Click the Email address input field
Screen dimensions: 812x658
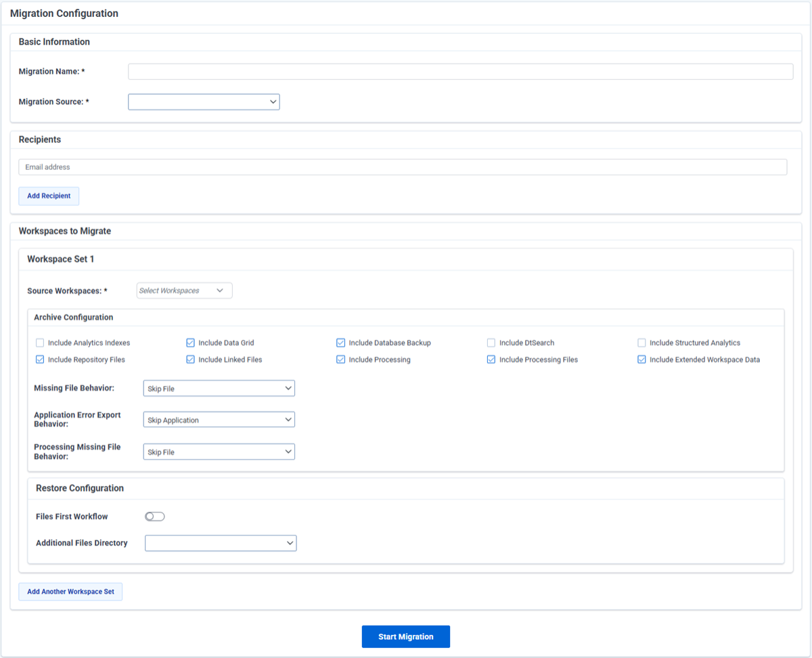pos(403,167)
